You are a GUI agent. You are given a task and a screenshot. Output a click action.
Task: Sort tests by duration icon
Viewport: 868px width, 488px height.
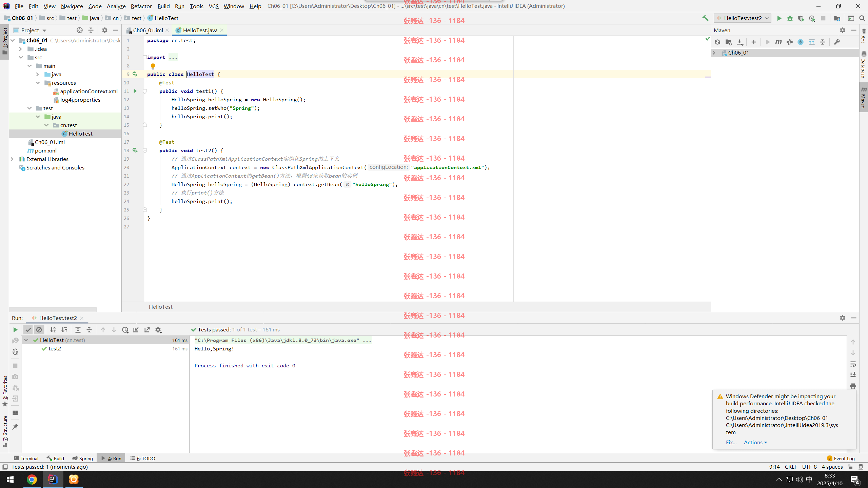click(x=64, y=330)
